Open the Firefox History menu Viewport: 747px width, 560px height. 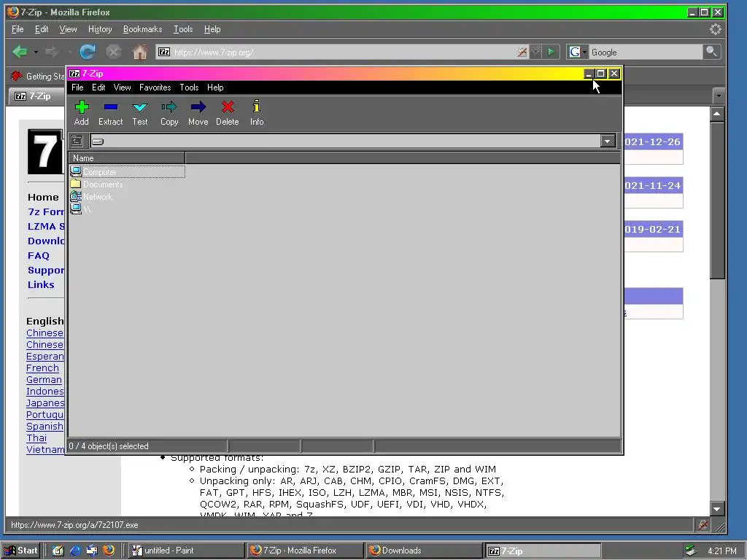pyautogui.click(x=100, y=29)
